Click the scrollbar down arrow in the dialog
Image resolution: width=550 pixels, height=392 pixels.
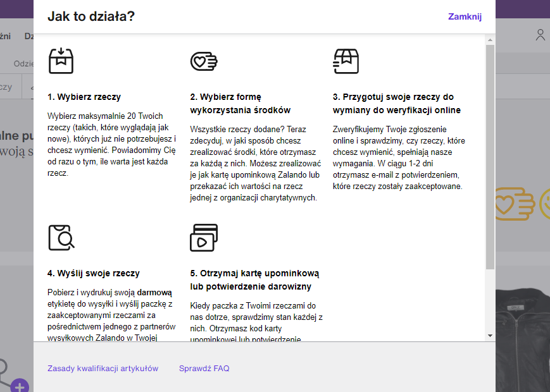point(490,335)
